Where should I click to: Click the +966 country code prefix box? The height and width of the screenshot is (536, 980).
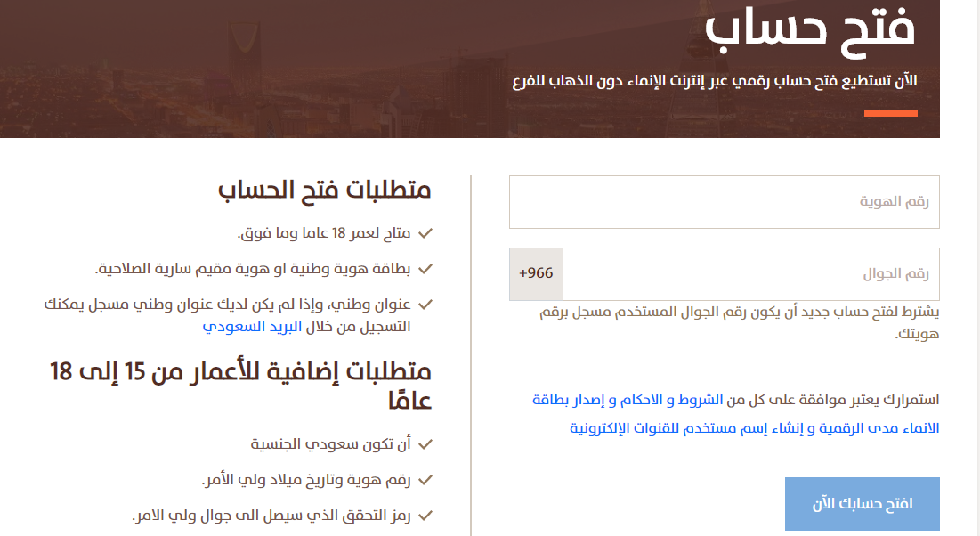[536, 274]
